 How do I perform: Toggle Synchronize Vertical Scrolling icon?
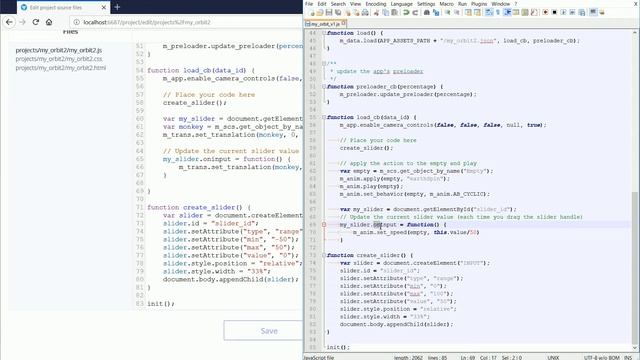(468, 13)
